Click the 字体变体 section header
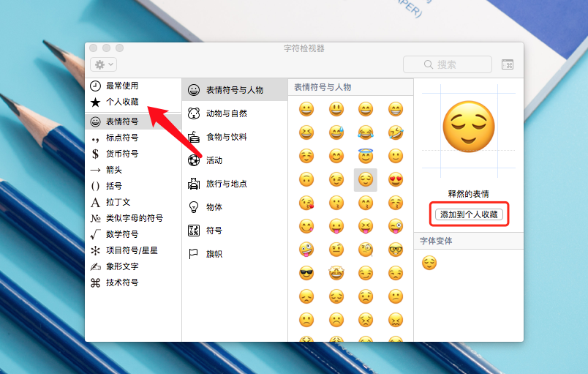This screenshot has width=588, height=374. click(x=469, y=241)
